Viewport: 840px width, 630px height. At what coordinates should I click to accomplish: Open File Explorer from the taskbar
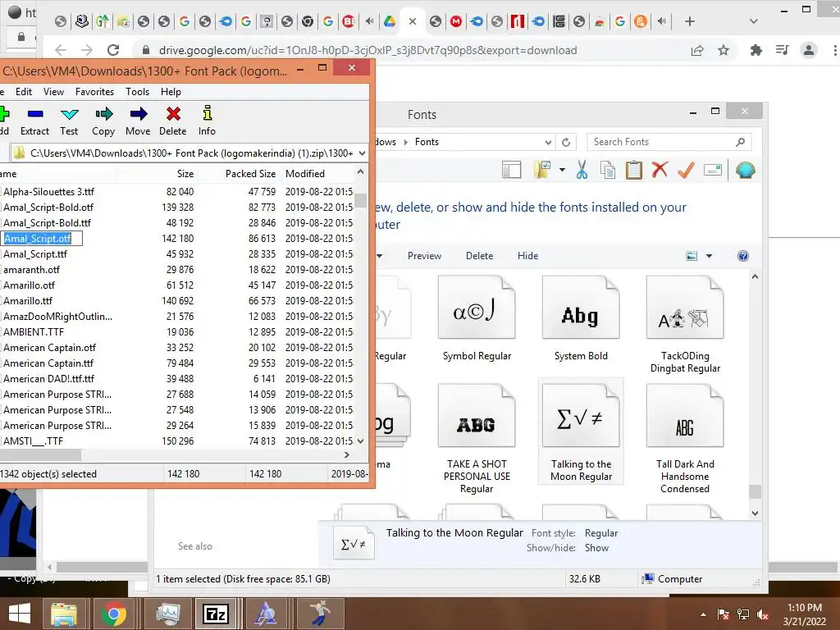(x=64, y=614)
